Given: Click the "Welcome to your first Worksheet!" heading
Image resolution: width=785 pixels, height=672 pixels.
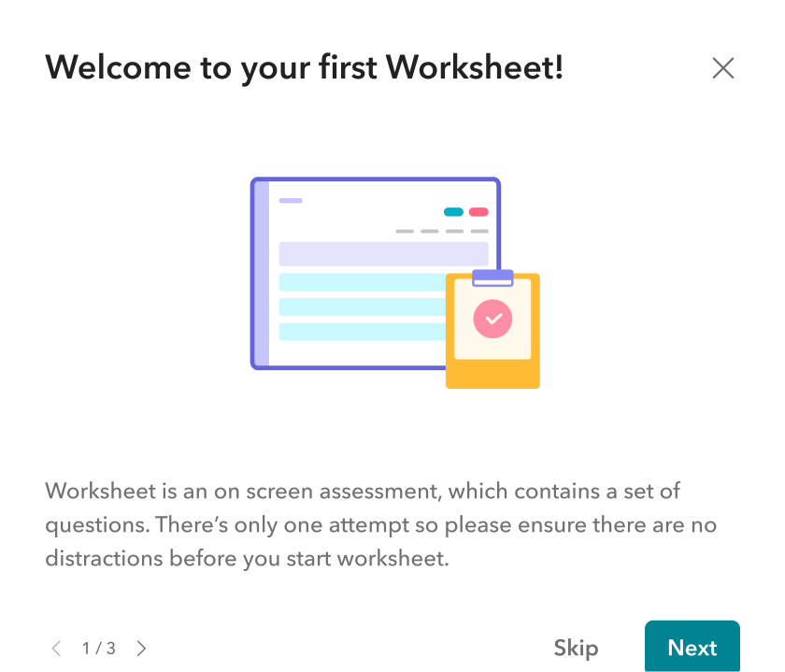Looking at the screenshot, I should click(305, 67).
